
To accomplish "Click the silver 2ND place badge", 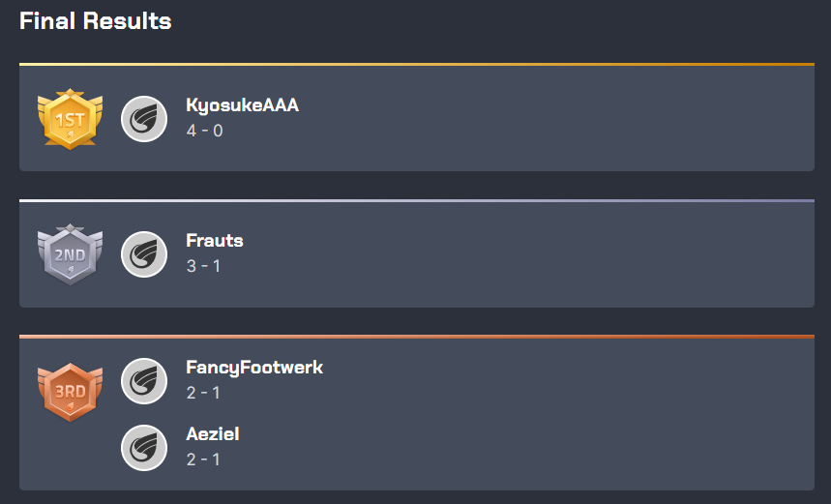I will coord(70,254).
